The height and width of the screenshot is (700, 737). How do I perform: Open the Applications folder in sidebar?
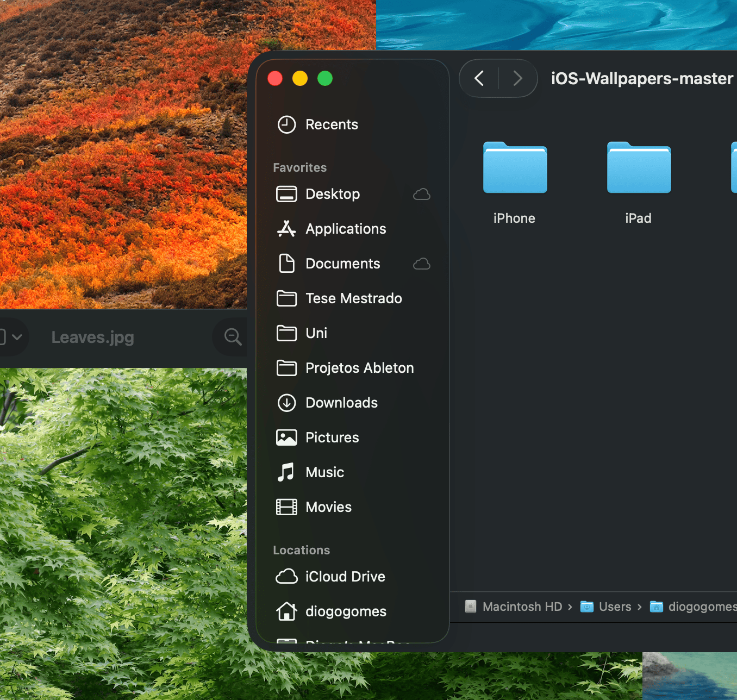click(345, 229)
